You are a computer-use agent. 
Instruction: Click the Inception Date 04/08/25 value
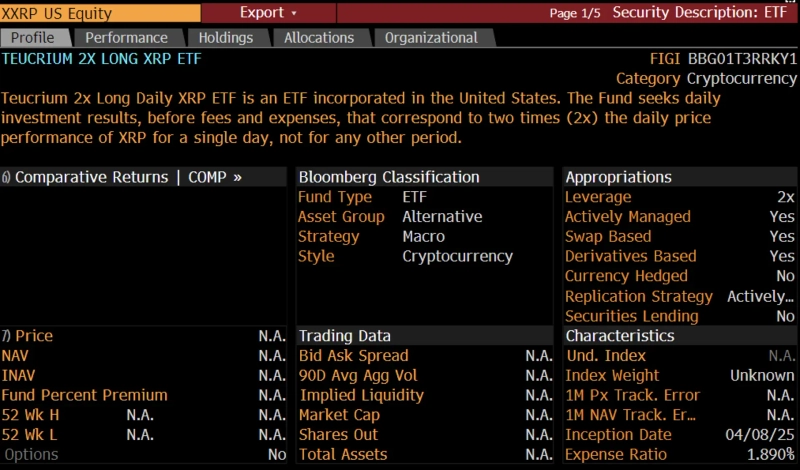(x=759, y=435)
